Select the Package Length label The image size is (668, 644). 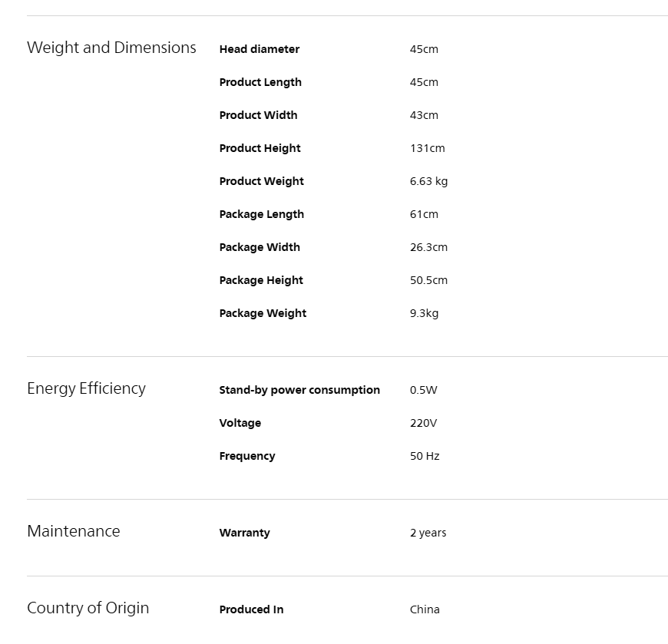point(262,214)
